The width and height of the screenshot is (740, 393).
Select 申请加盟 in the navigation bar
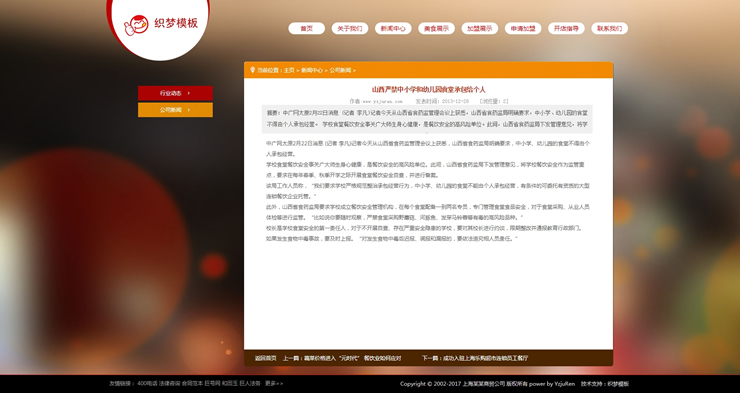(x=523, y=28)
